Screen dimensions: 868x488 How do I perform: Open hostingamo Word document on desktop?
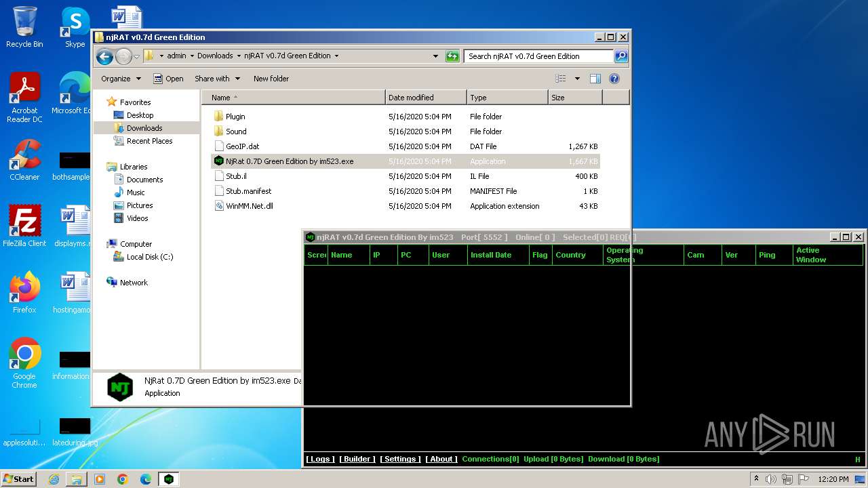[73, 293]
